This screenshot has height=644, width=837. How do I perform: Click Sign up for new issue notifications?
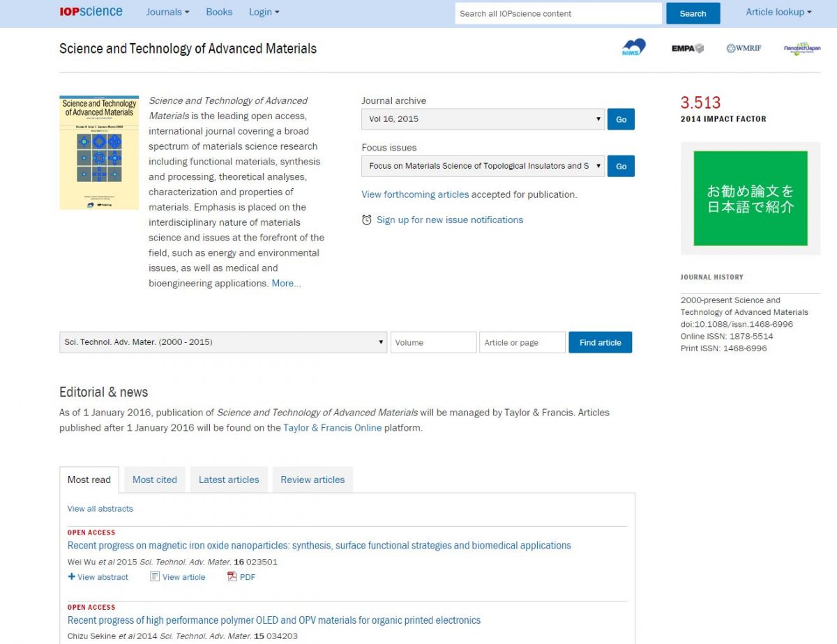tap(450, 220)
